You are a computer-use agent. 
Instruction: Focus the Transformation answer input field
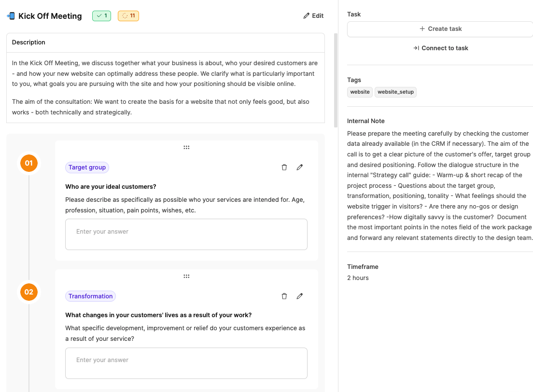point(186,363)
